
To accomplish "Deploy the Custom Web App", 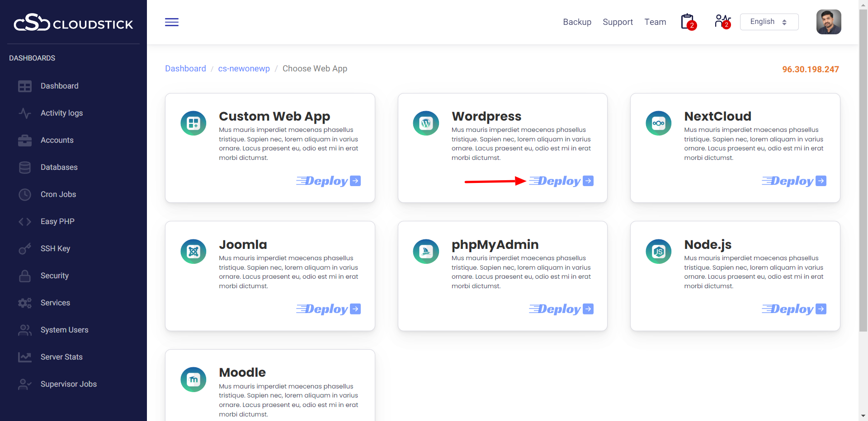I will coord(329,181).
